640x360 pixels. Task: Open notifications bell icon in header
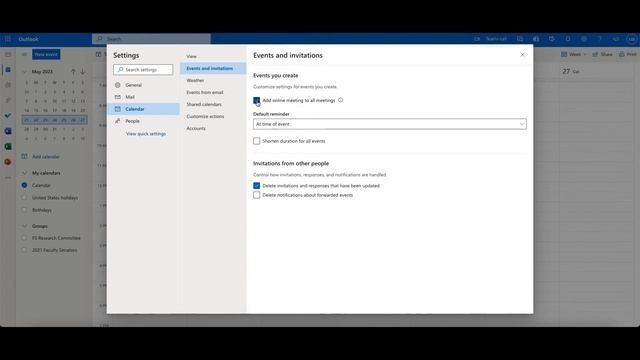[x=568, y=39]
